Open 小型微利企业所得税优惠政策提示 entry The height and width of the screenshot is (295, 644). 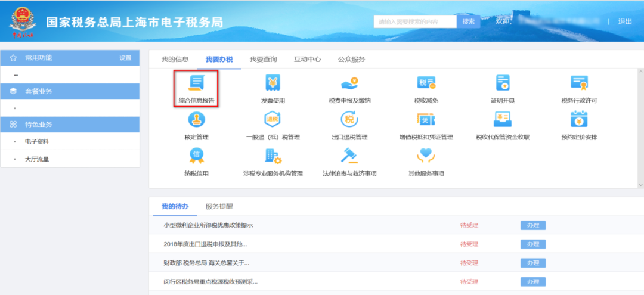click(208, 225)
